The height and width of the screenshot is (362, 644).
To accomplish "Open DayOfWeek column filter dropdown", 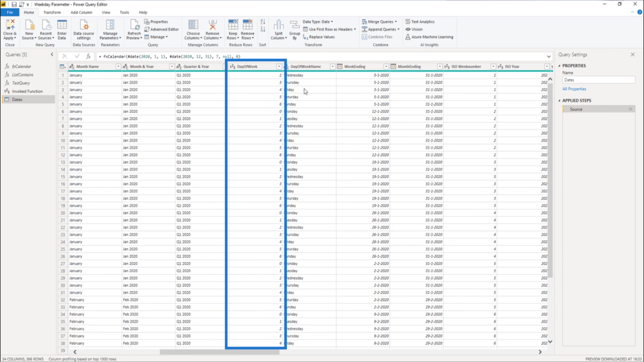I will [x=279, y=67].
